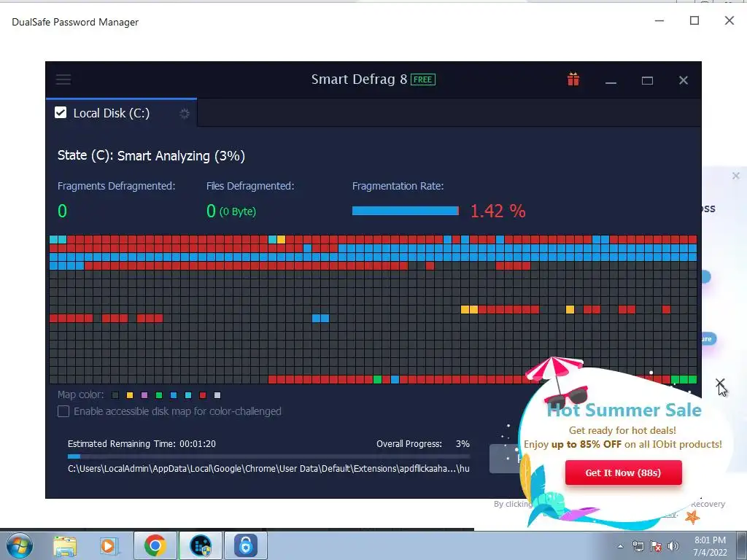Click the volume speaker tray icon
The width and height of the screenshot is (747, 560).
tap(673, 546)
